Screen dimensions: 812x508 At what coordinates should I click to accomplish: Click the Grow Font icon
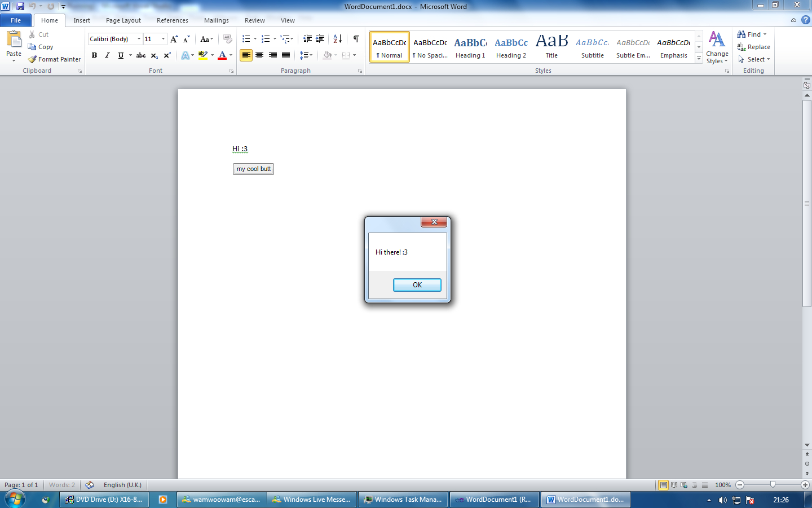(174, 39)
